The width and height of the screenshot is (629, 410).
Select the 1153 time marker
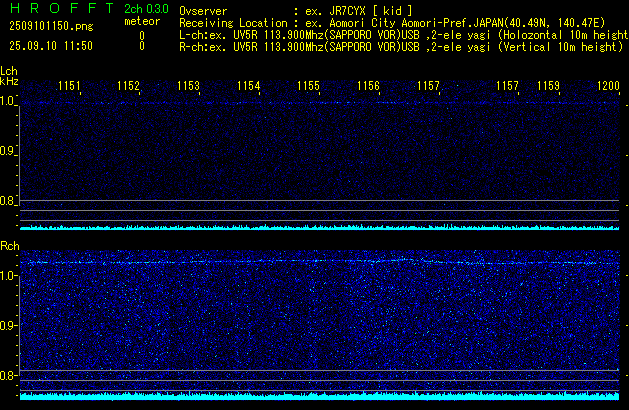(x=188, y=86)
